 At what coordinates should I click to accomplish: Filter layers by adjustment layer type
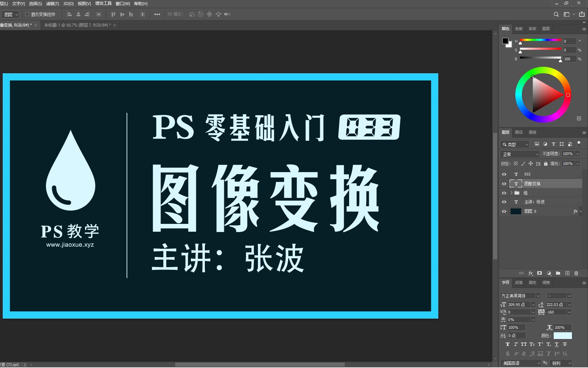(x=545, y=144)
